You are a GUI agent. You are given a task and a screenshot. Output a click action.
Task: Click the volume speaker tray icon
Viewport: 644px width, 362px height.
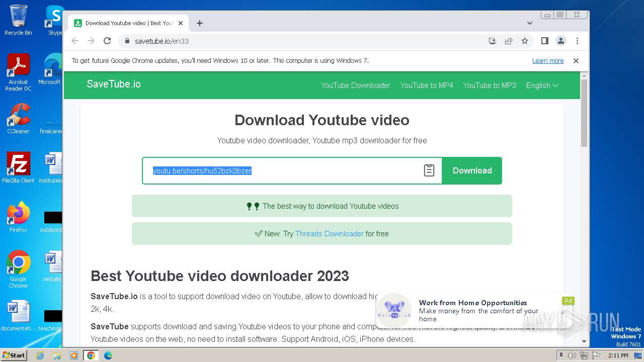[572, 355]
